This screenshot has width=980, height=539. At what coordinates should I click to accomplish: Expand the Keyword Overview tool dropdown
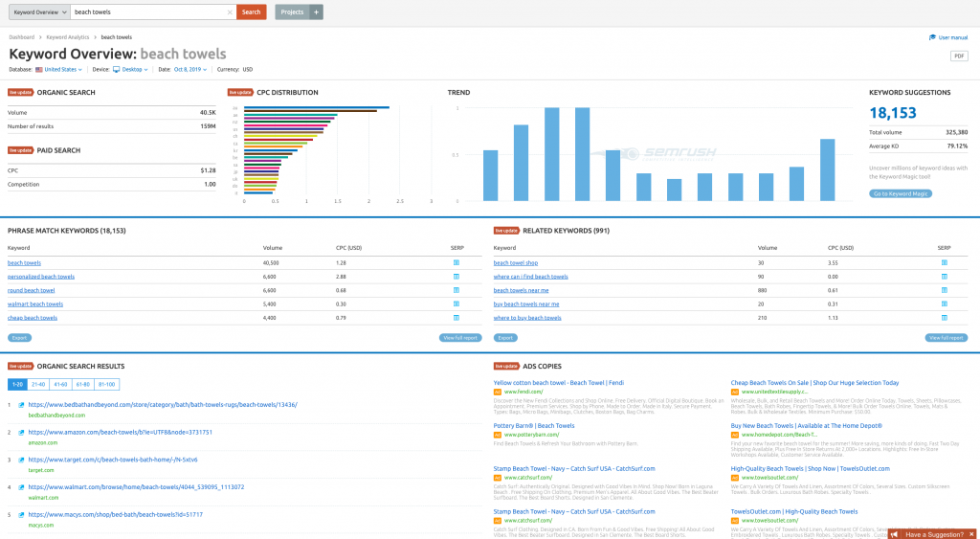[37, 12]
